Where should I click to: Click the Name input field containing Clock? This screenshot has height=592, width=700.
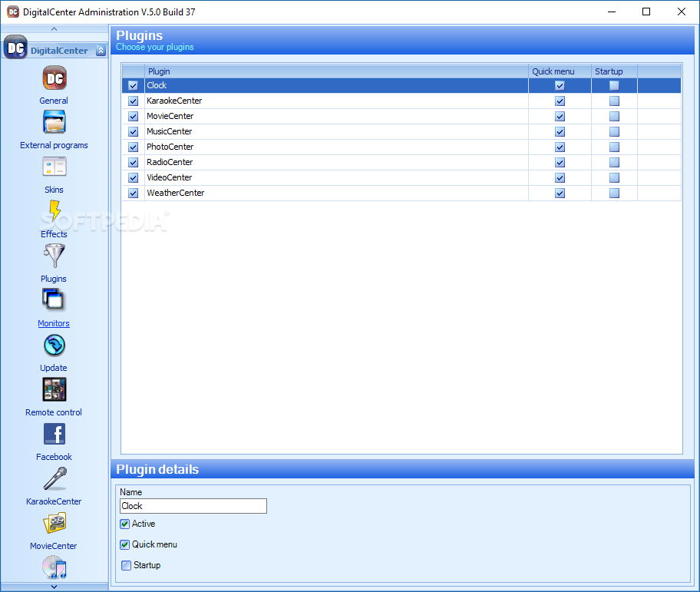[193, 506]
